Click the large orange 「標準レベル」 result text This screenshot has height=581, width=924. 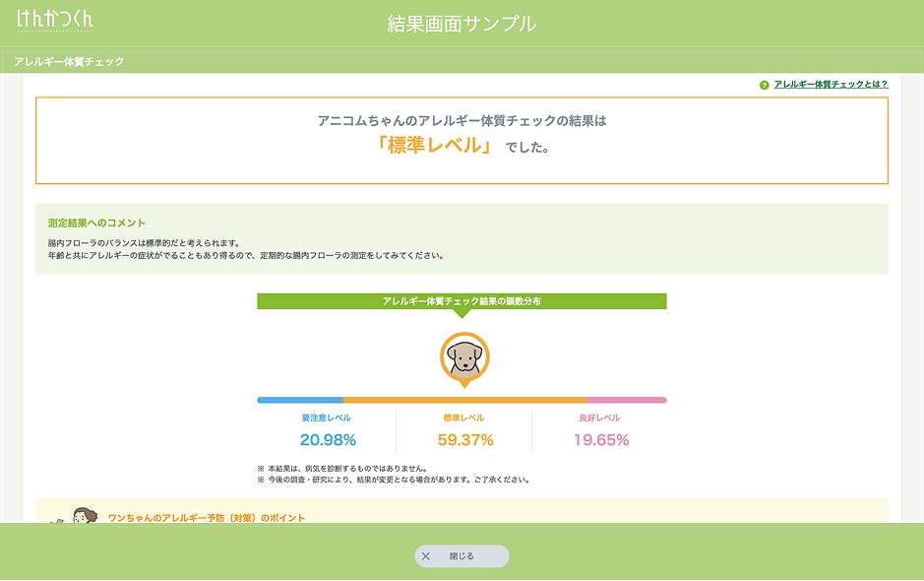coord(433,147)
